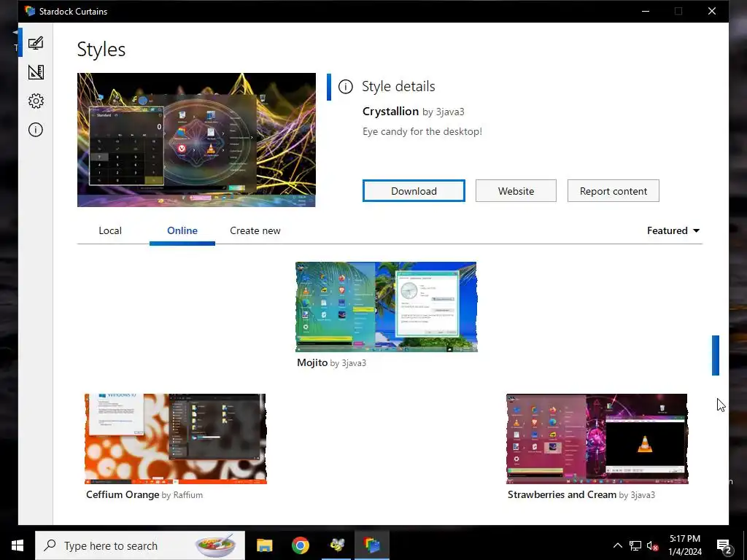The width and height of the screenshot is (747, 560).
Task: Click the styles list scrollbar thumb
Action: [715, 355]
